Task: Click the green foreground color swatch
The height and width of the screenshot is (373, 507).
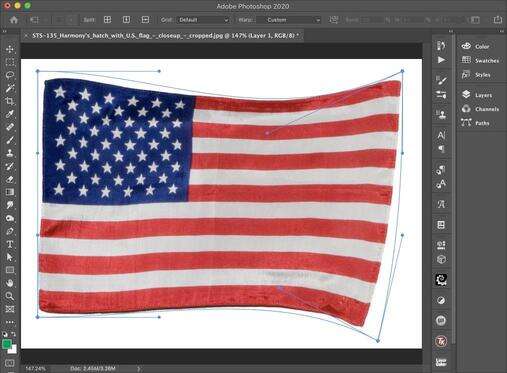Action: tap(6, 344)
